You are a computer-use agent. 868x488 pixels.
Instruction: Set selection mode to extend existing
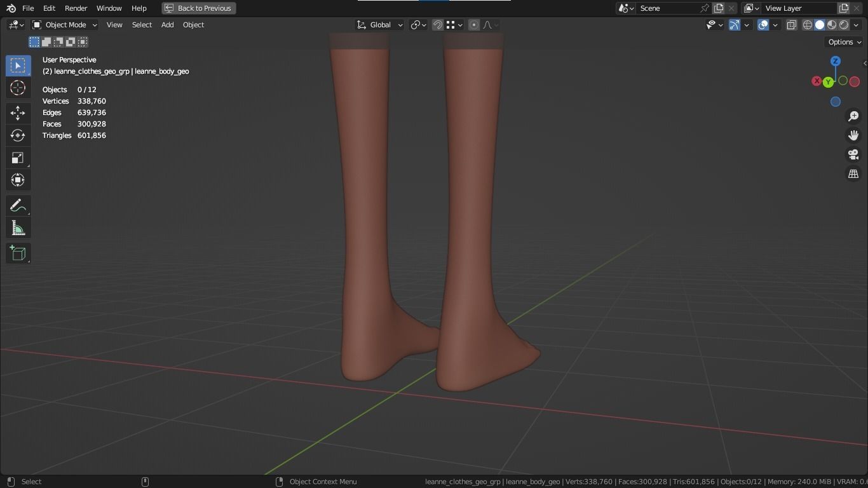tap(46, 42)
